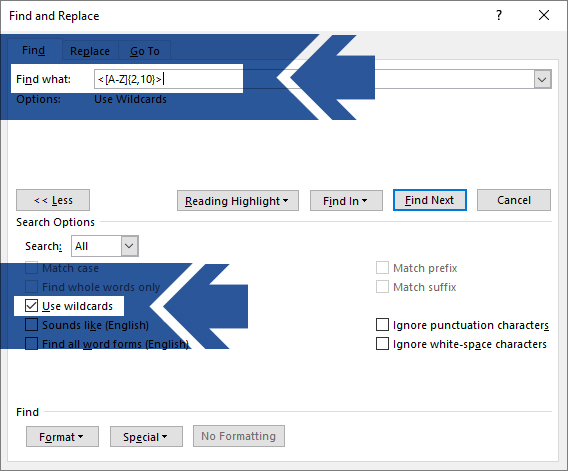Toggle the Match suffix checkbox
The height and width of the screenshot is (471, 568).
382,287
